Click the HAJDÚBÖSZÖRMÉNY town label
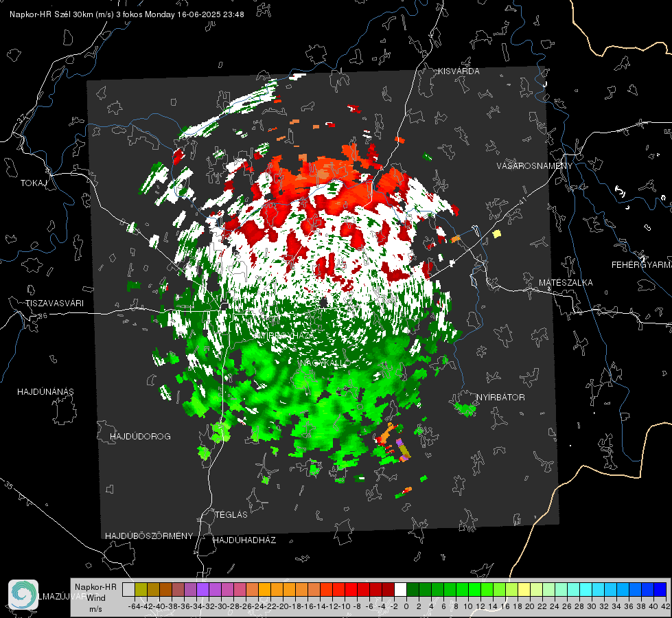Image resolution: width=672 pixels, height=618 pixels. (149, 536)
